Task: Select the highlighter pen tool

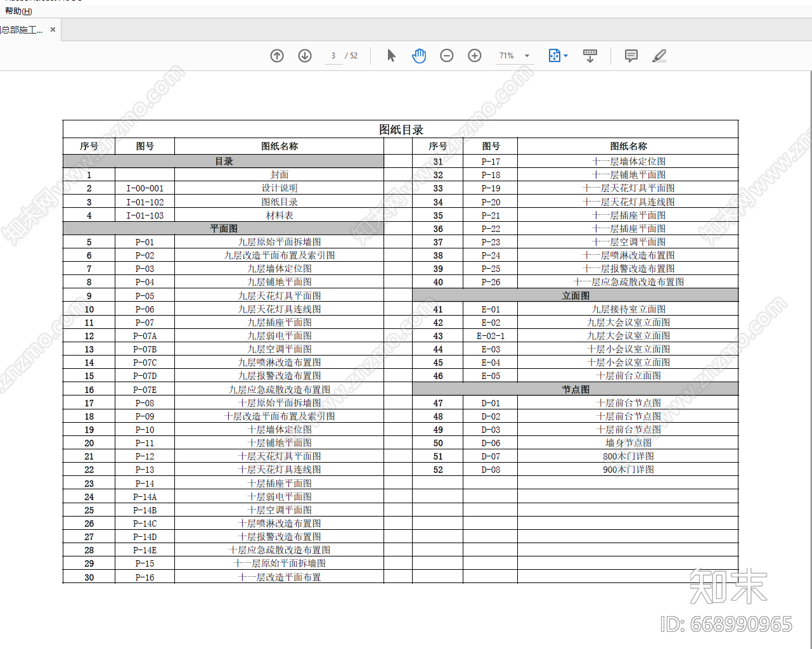Action: pyautogui.click(x=659, y=56)
